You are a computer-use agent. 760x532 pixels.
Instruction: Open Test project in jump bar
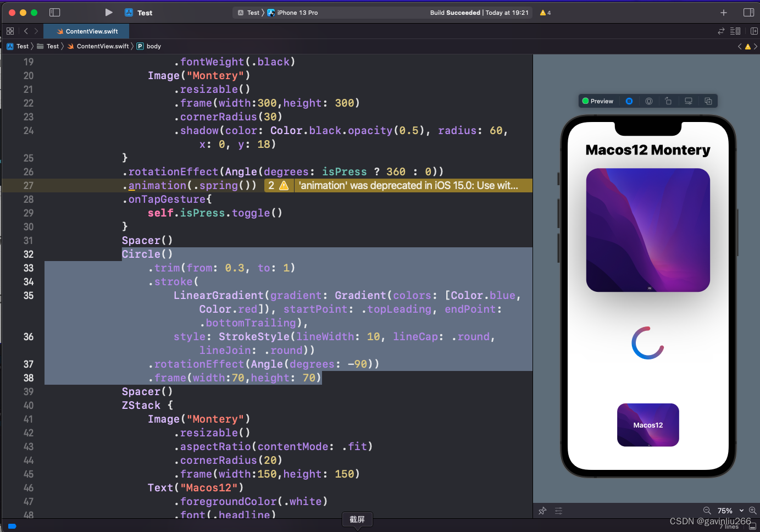(x=18, y=46)
